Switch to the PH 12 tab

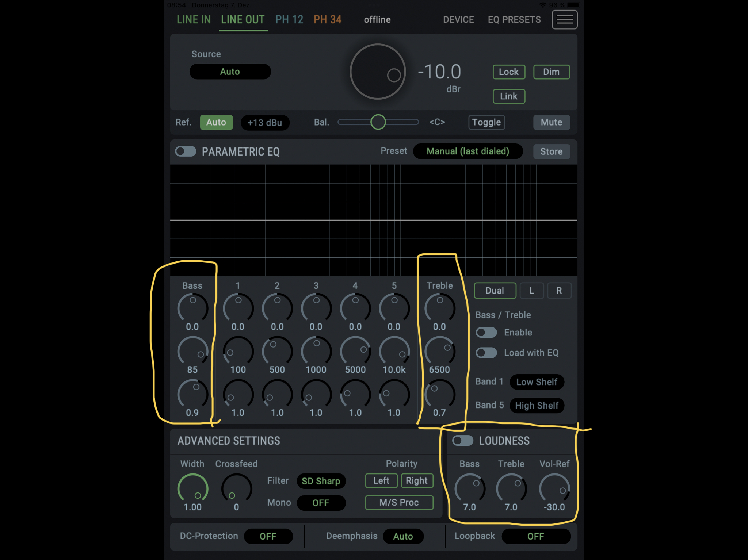pos(289,20)
